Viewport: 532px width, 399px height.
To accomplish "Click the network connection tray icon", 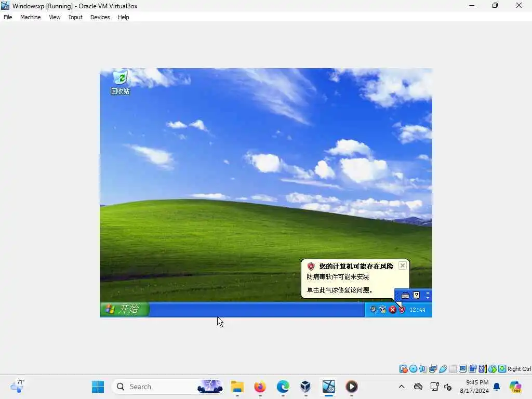I will pyautogui.click(x=434, y=387).
